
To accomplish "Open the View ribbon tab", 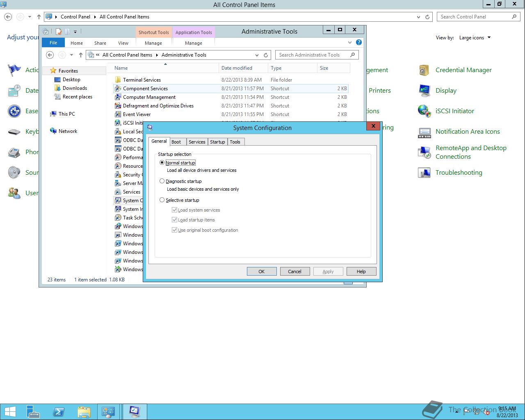I will pos(123,43).
